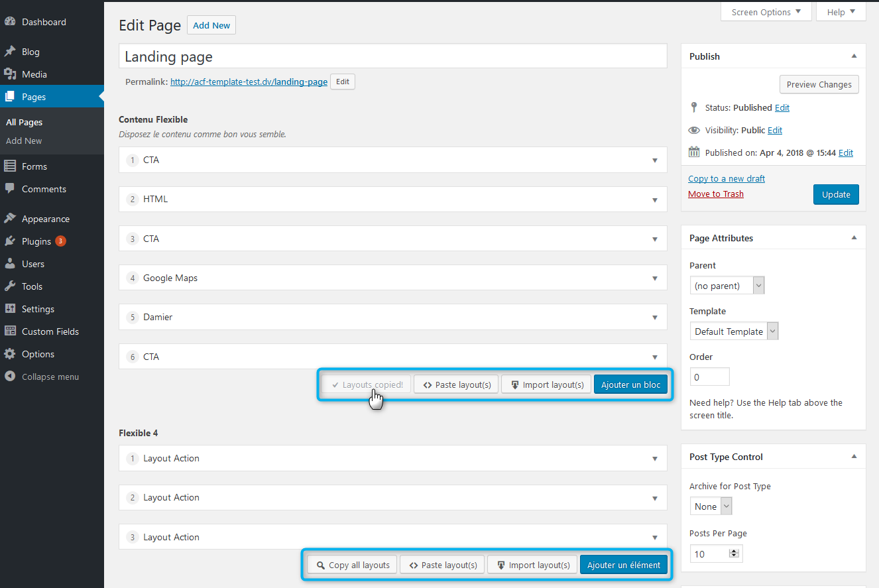Click the Comments bubble icon

tap(10, 189)
